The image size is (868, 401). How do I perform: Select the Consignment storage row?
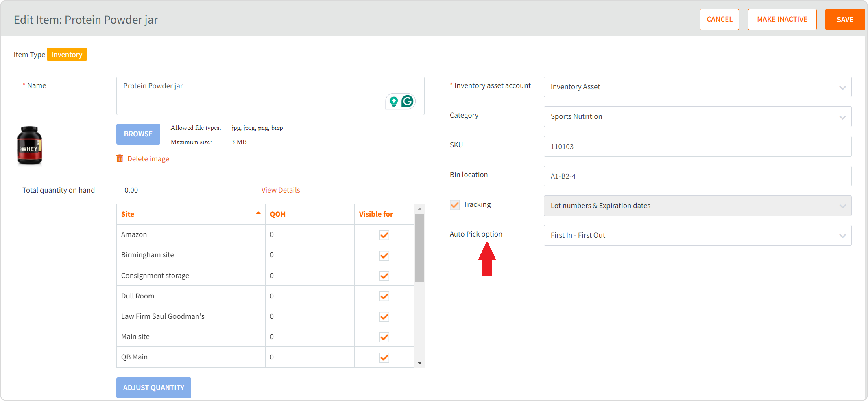(x=265, y=276)
